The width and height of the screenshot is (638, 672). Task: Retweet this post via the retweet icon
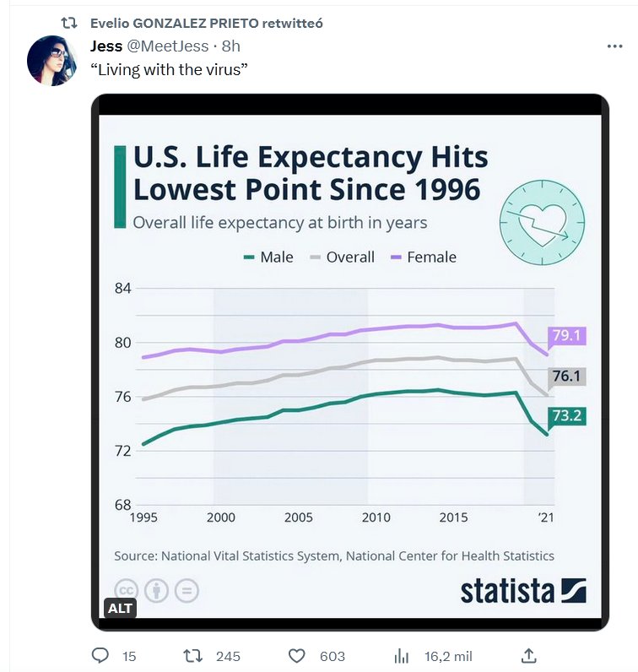coord(193,655)
